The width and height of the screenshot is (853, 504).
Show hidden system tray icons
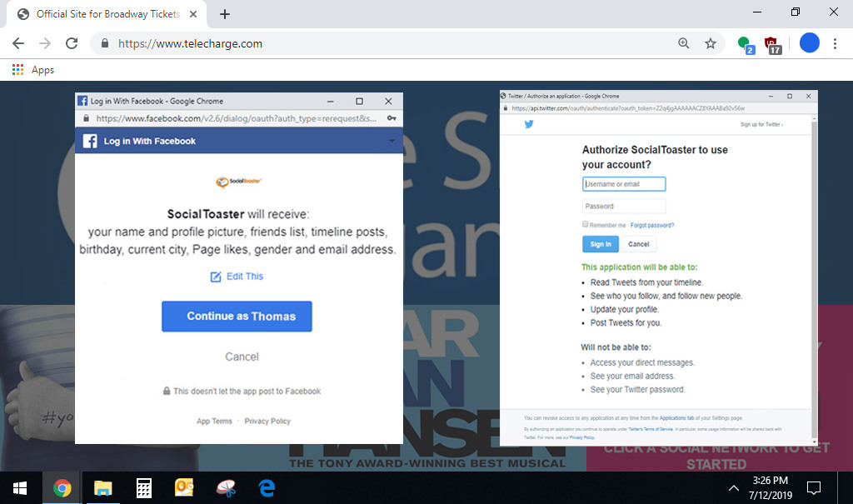(734, 488)
